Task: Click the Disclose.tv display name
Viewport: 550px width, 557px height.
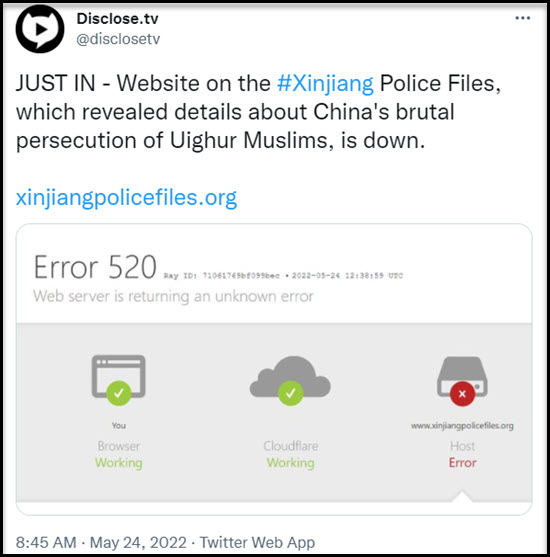Action: [x=117, y=19]
